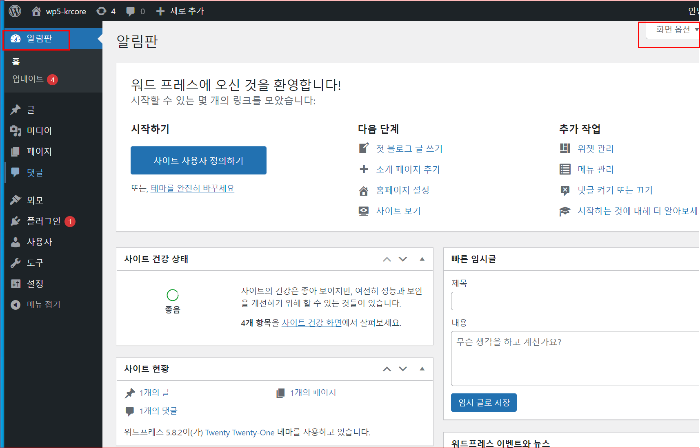The image size is (700, 448).
Task: Click the menu list icon beside 메뉴 관리
Action: pyautogui.click(x=565, y=169)
